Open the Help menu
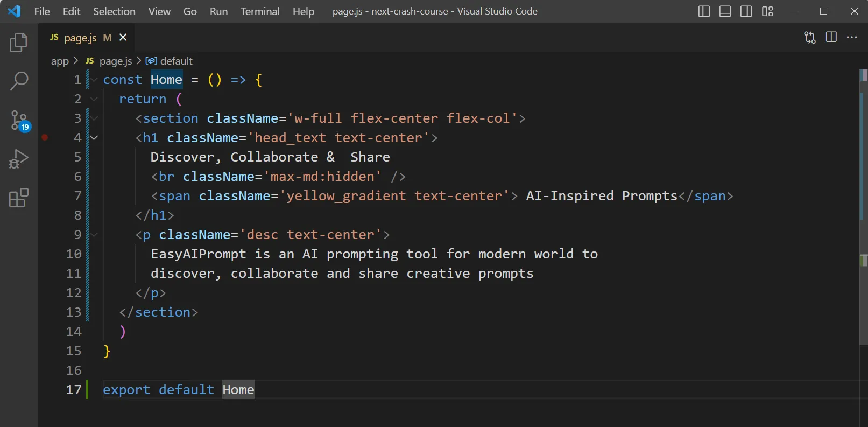This screenshot has width=868, height=427. [304, 11]
